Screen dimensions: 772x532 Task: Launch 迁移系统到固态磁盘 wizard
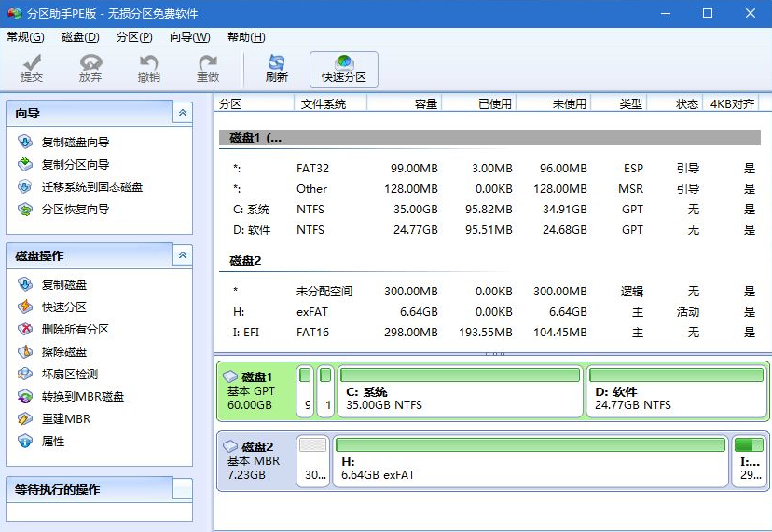pos(91,187)
